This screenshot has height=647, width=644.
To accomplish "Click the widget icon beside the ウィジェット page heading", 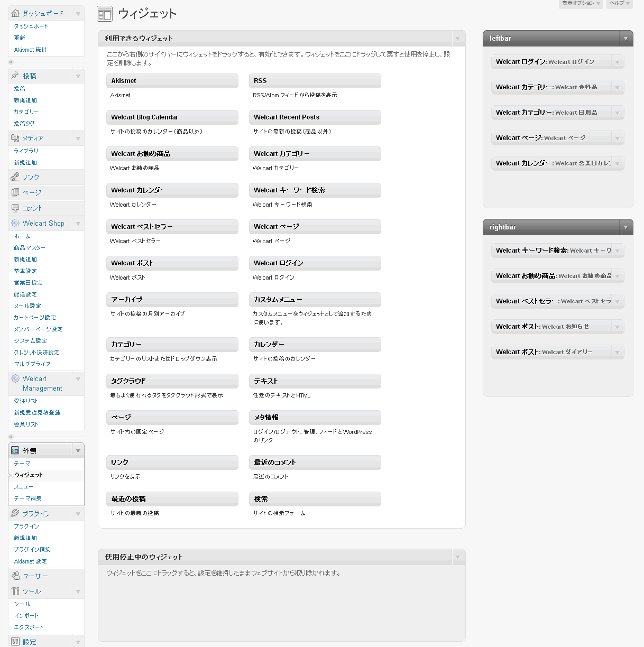I will [x=105, y=14].
